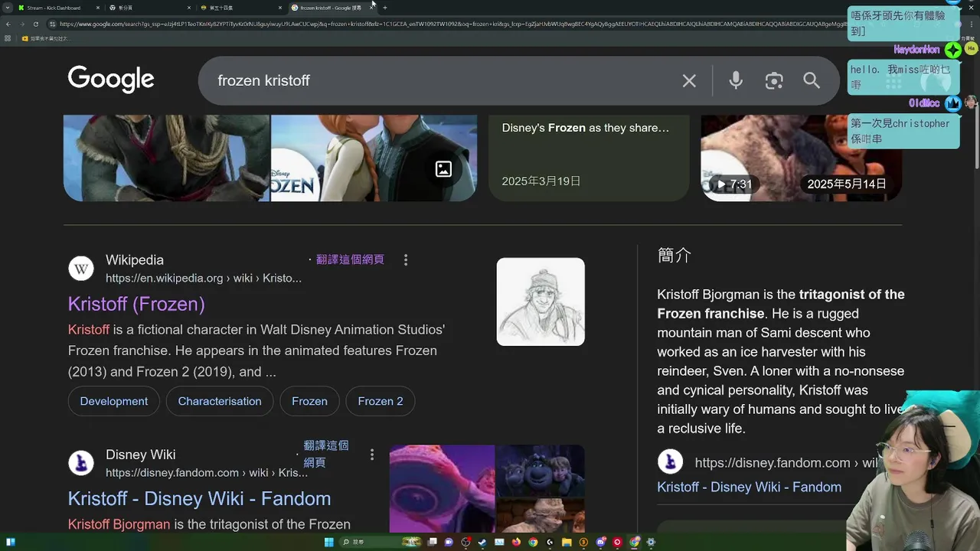Switch to the 新分頁 browser tab
The image size is (980, 551).
(149, 8)
